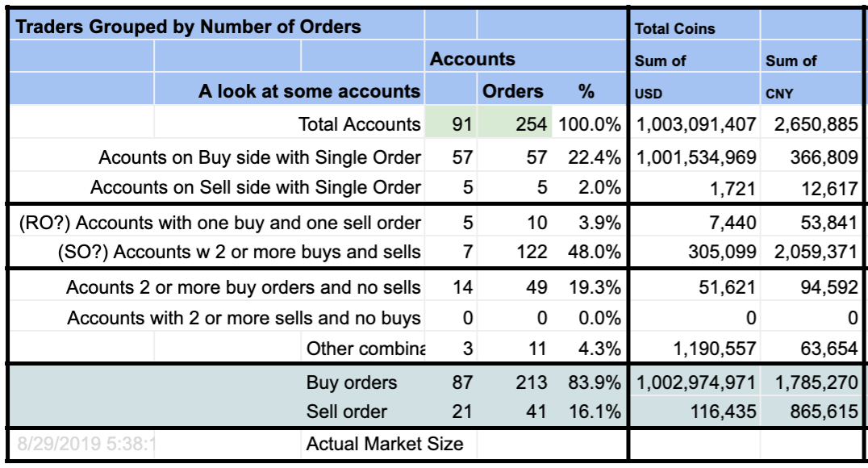
Task: Click the 1,190,557 USD value cell
Action: (x=695, y=349)
